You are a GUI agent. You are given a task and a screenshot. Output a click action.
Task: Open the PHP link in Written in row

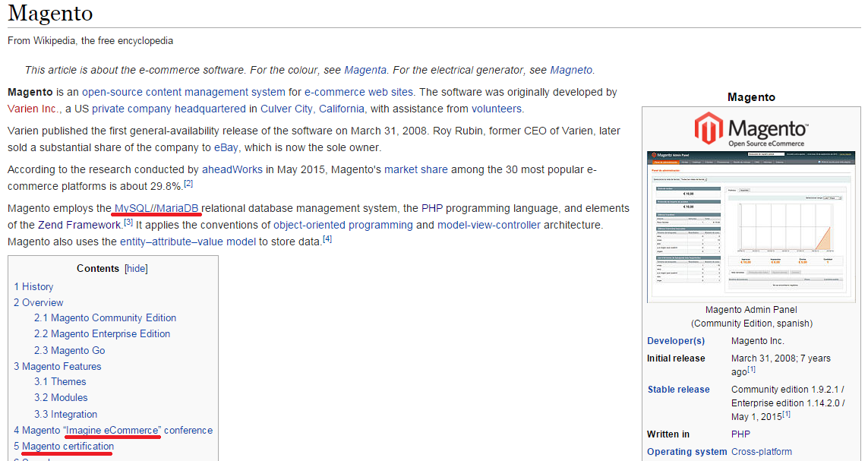click(740, 434)
